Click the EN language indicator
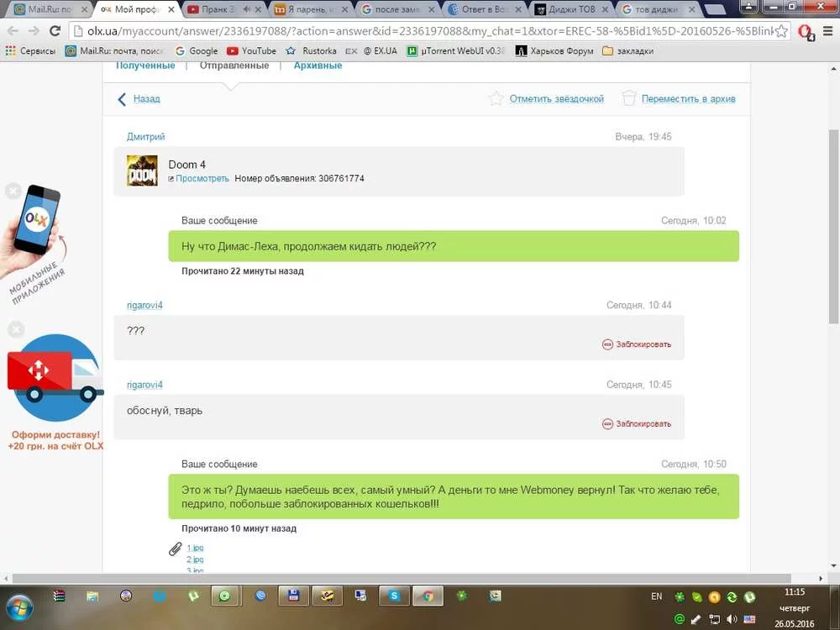Screen dimensions: 840x630 coord(656,596)
